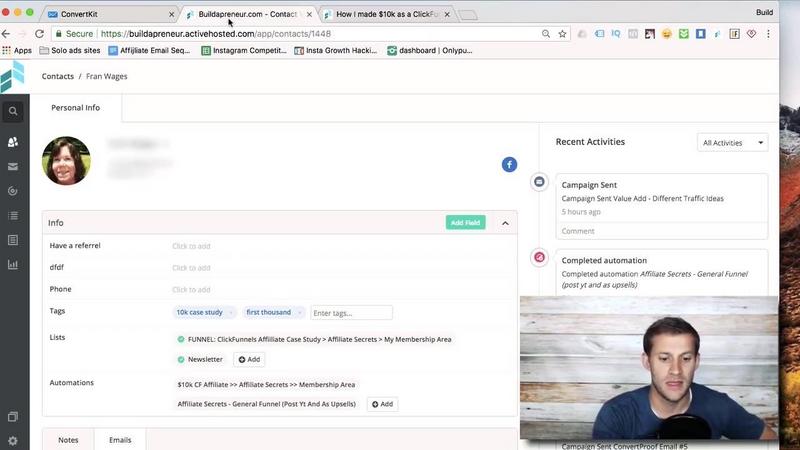Click the first thousand tag
The image size is (800, 450).
pyautogui.click(x=268, y=312)
